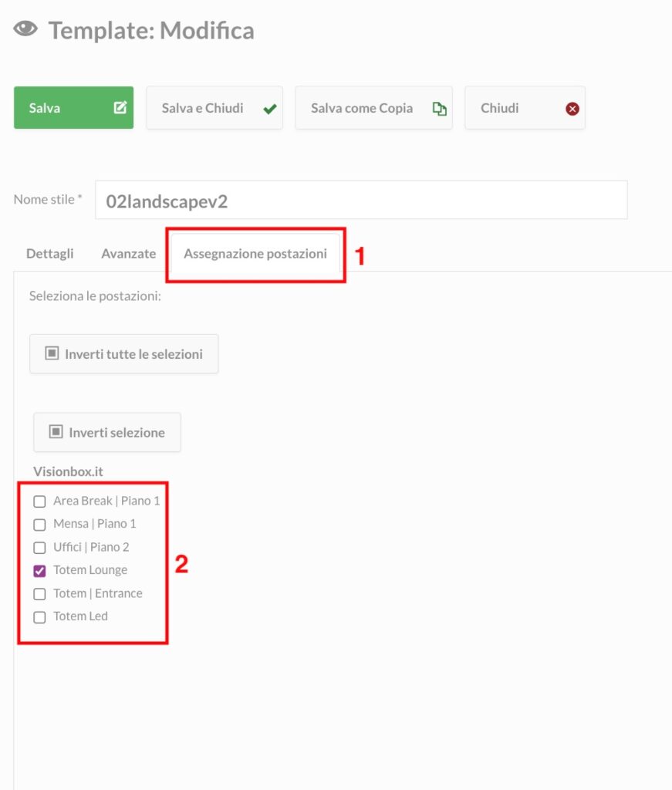Toggle the Totem Led checkbox
This screenshot has width=672, height=790.
(39, 617)
